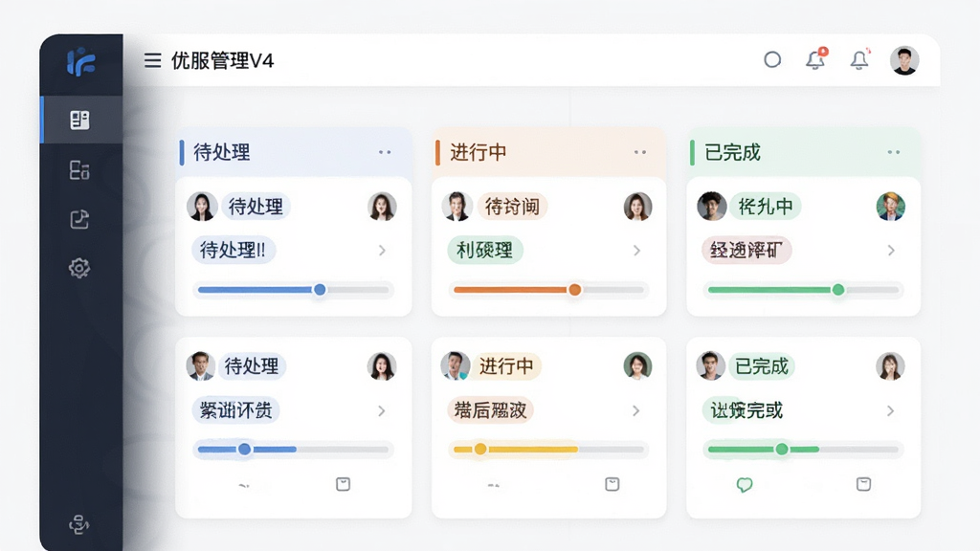Viewport: 980px width, 551px height.
Task: Click the green slider under 诎赀完或
Action: (803, 450)
